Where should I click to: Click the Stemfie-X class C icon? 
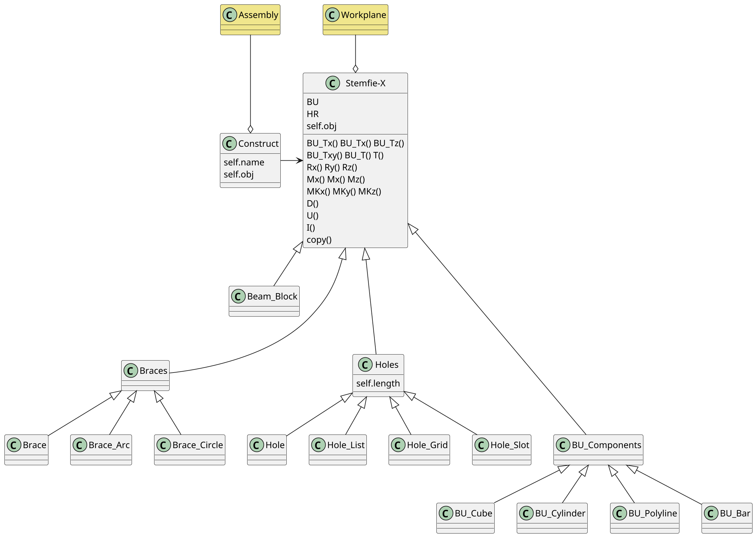pos(333,83)
